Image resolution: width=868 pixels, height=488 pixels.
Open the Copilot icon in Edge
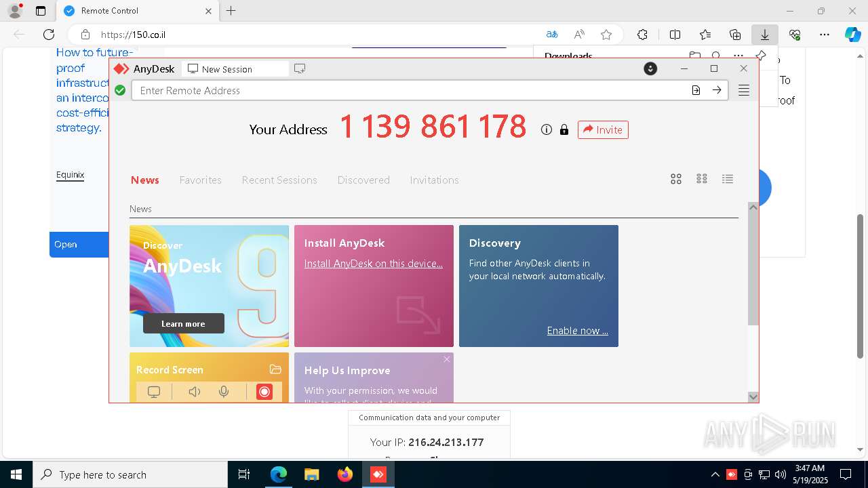click(x=852, y=35)
